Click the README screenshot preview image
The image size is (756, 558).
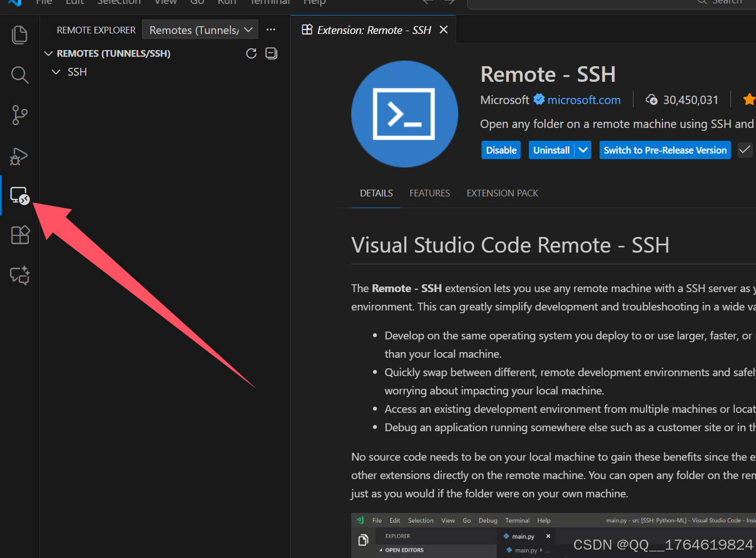[x=553, y=535]
